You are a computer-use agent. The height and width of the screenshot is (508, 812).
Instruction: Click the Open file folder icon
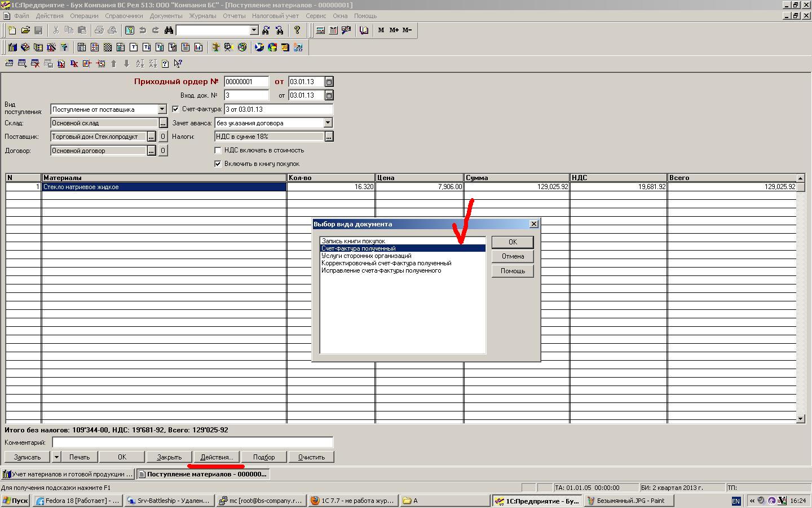point(25,30)
